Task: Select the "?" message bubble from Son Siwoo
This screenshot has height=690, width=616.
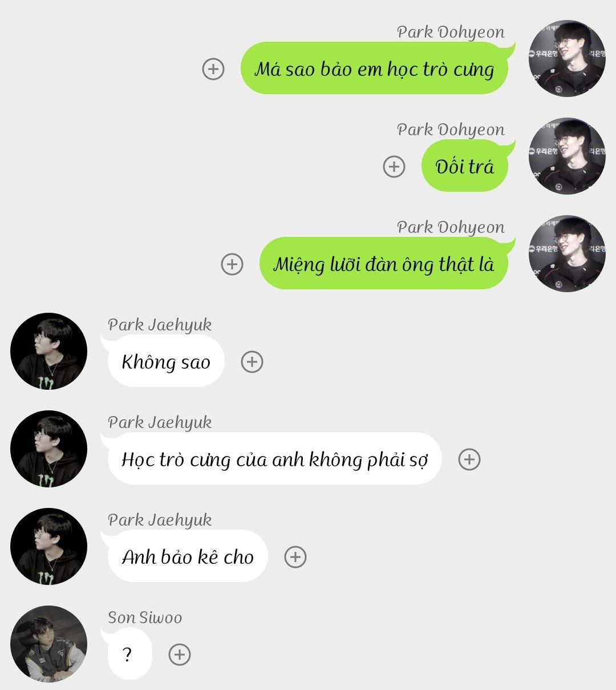Action: 127,654
